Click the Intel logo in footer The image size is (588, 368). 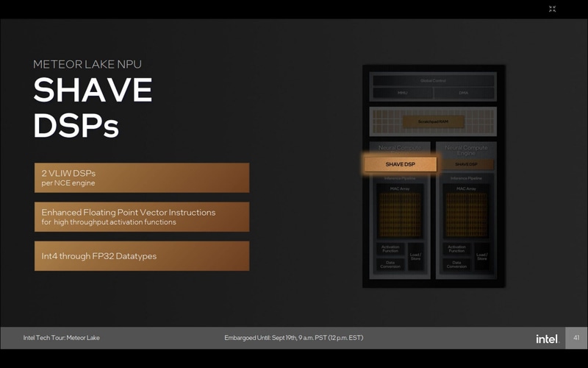[548, 339]
